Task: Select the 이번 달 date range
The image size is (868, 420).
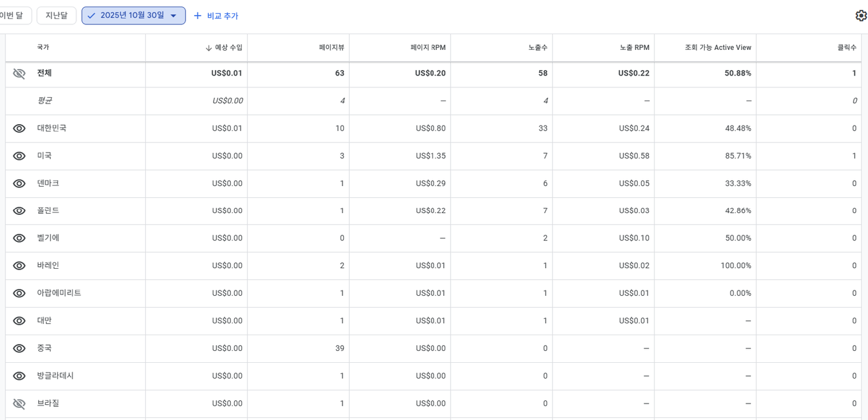Action: pos(12,16)
